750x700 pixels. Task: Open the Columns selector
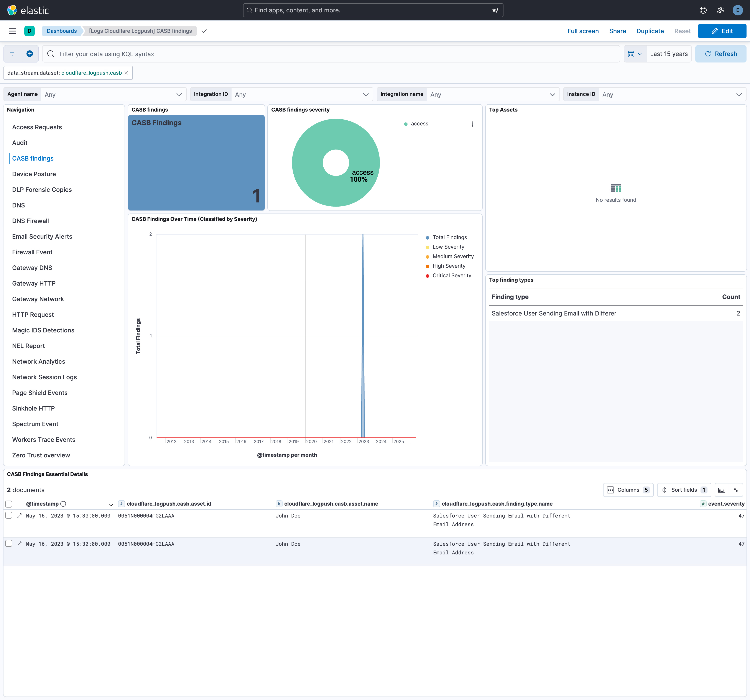pyautogui.click(x=628, y=490)
